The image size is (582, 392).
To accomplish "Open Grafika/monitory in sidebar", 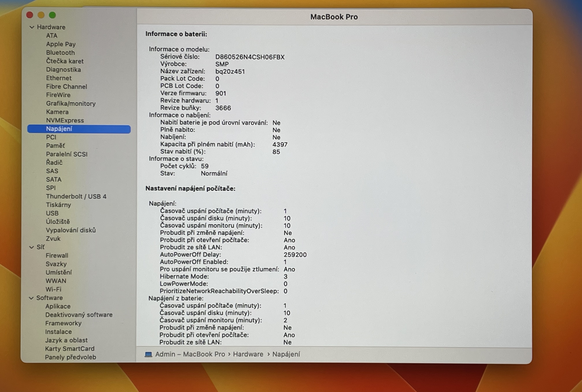I will coord(71,104).
